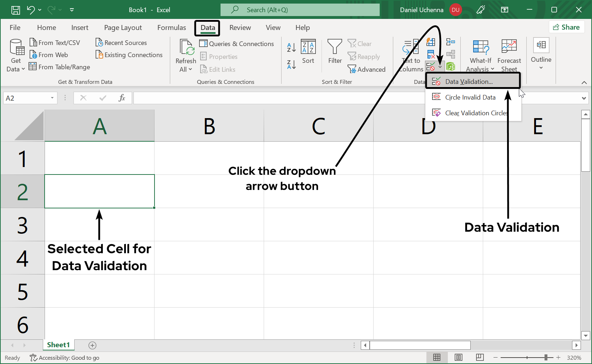This screenshot has height=364, width=592.
Task: Select Circle Invalid Data menu entry
Action: pyautogui.click(x=470, y=97)
